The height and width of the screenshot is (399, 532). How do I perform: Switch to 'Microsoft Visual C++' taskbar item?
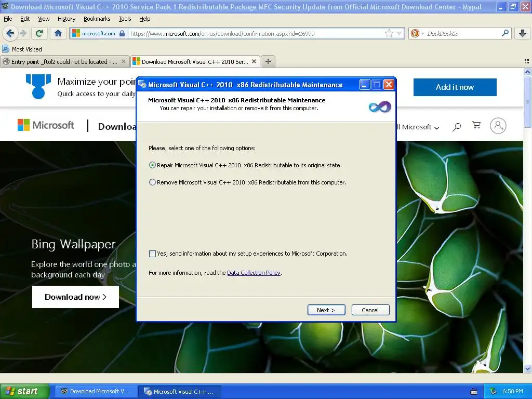coord(180,392)
